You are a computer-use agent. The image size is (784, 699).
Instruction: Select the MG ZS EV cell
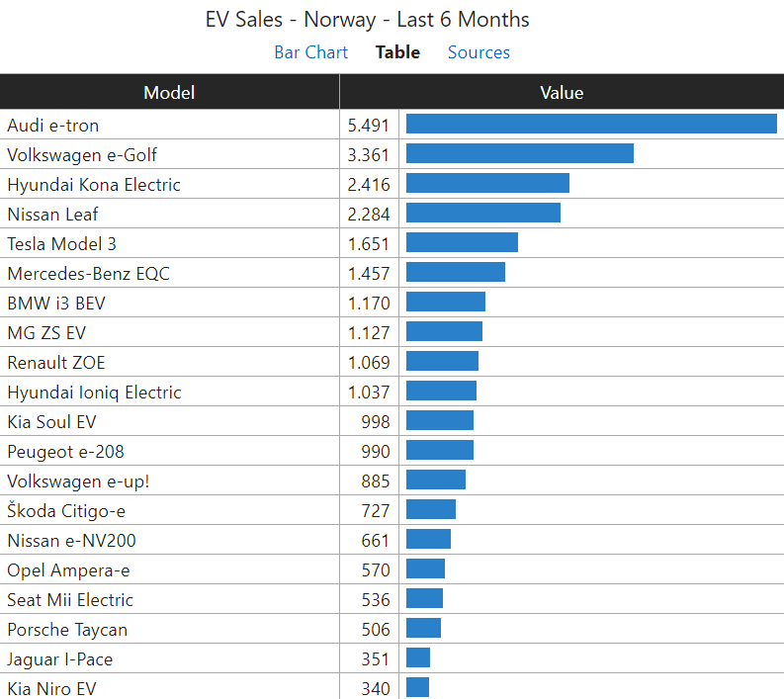coord(169,332)
